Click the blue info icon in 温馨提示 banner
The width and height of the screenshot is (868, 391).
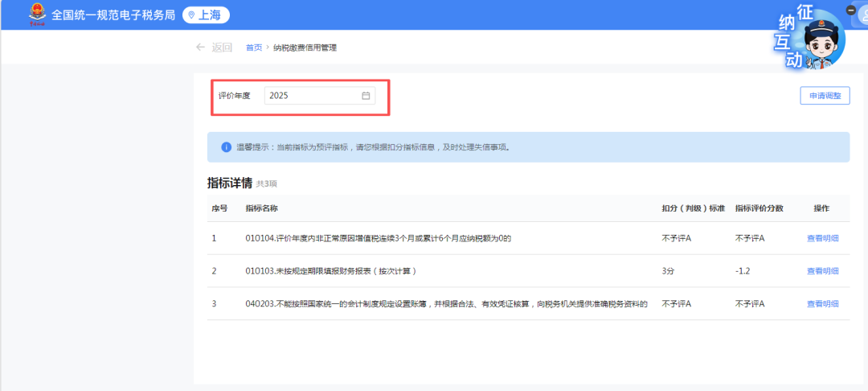[x=226, y=147]
